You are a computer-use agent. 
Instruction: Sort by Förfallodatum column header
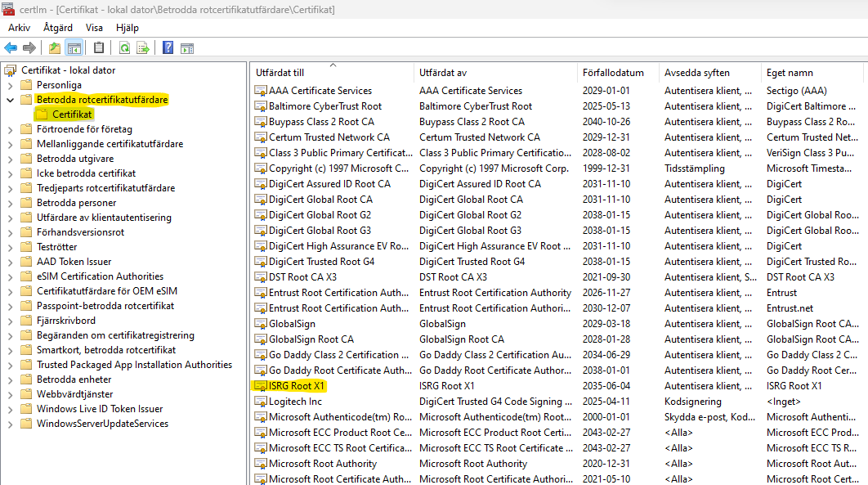[613, 73]
